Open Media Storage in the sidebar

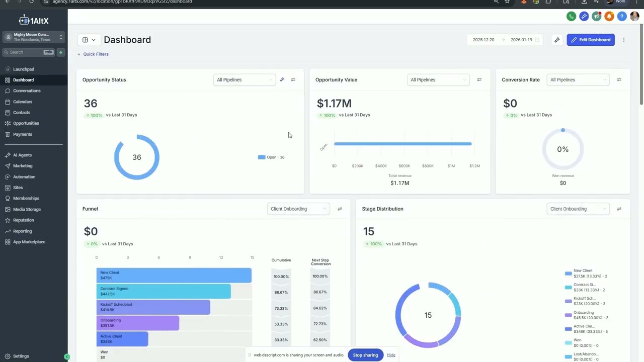click(34, 209)
